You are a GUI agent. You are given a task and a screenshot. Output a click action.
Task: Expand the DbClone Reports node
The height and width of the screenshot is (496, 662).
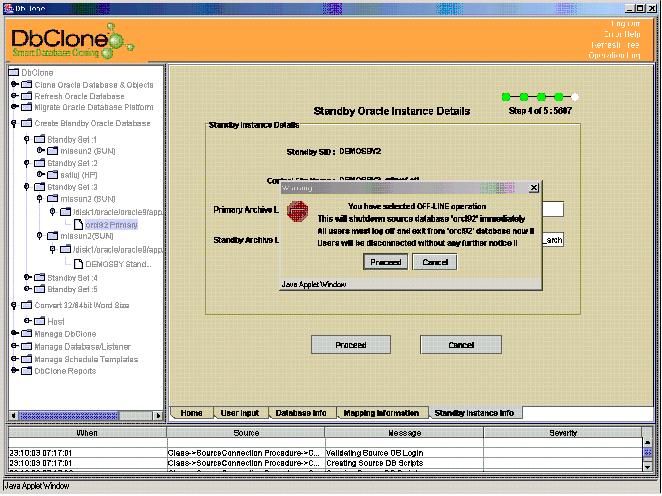pyautogui.click(x=14, y=371)
